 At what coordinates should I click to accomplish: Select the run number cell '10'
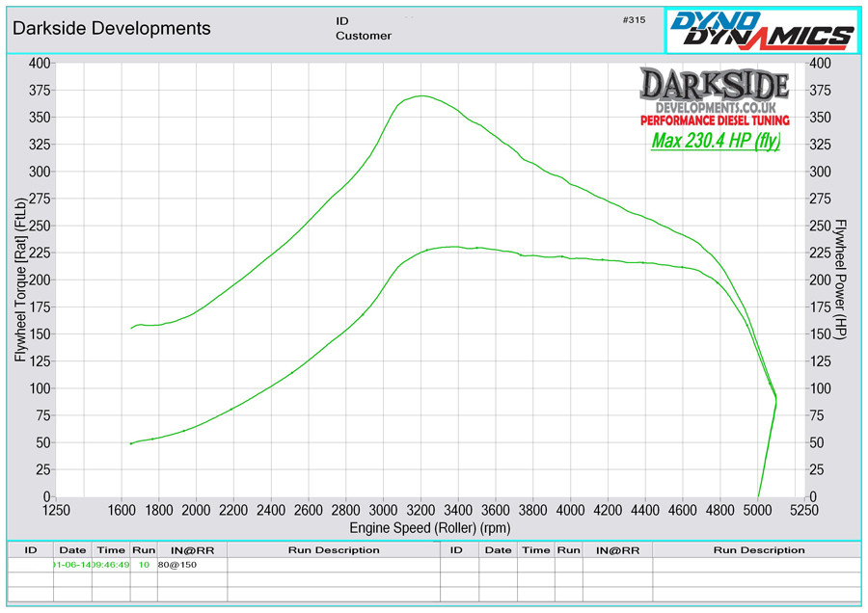pos(144,564)
